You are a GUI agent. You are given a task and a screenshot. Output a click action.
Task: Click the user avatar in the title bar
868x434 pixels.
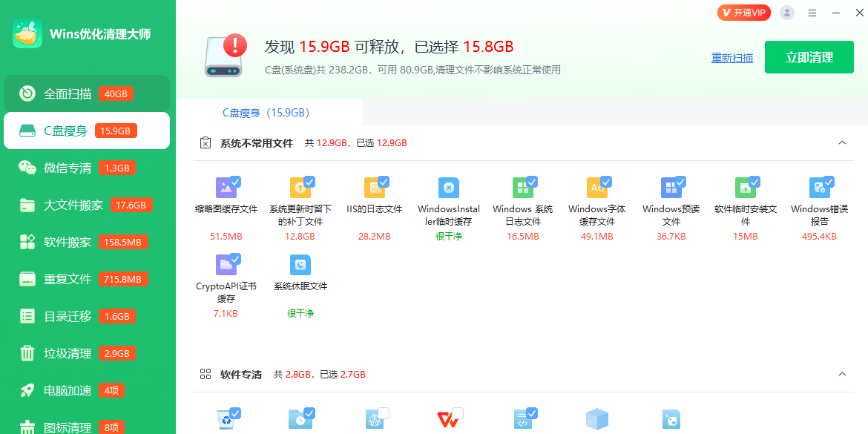786,13
